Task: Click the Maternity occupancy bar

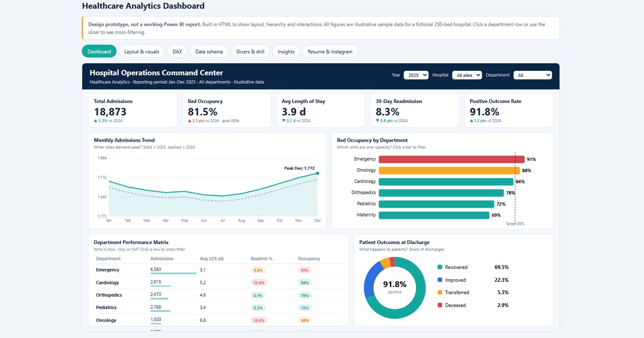Action: (434, 215)
